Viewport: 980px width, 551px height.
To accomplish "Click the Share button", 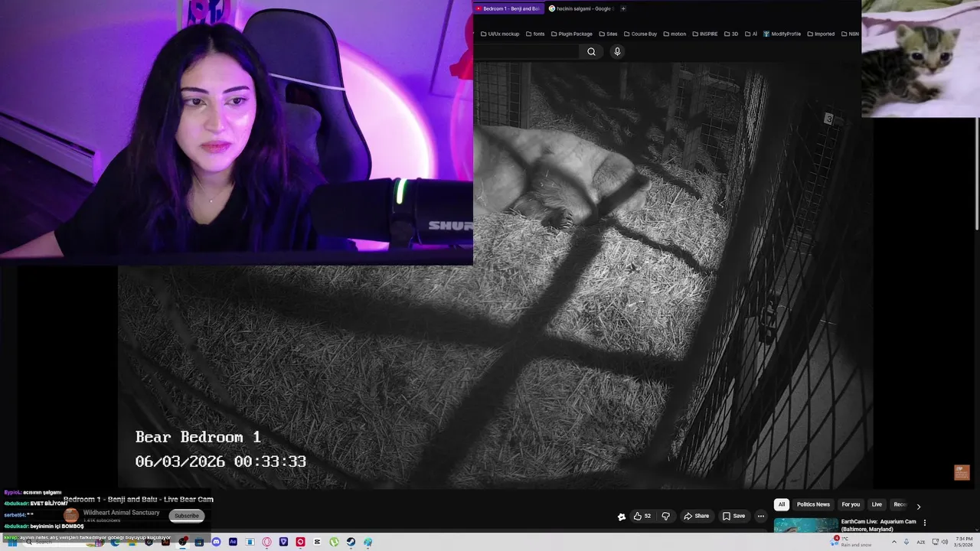I will click(696, 516).
